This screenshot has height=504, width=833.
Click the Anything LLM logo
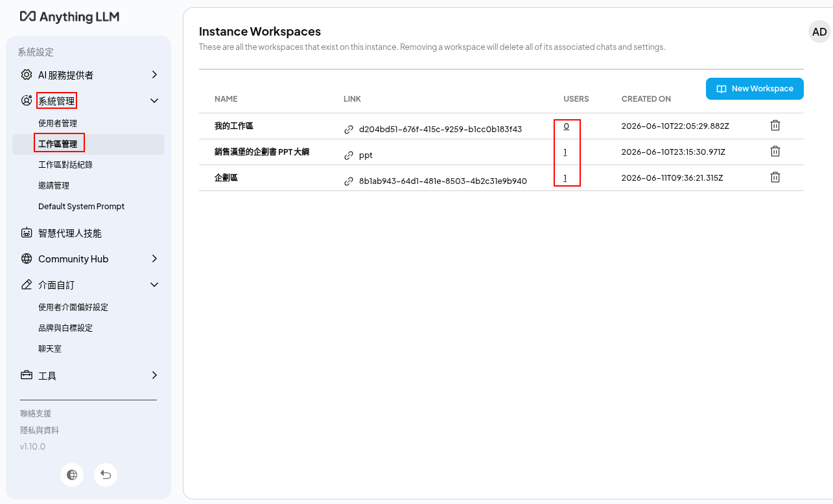69,17
